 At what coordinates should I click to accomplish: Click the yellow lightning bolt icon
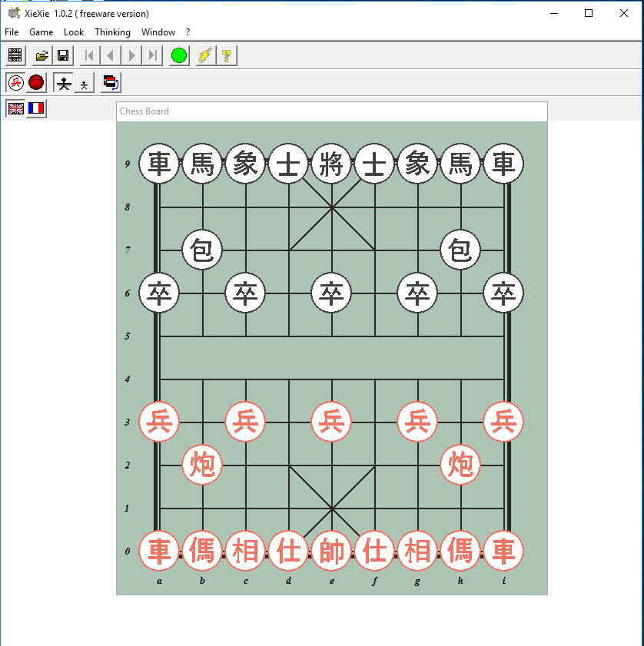click(205, 55)
